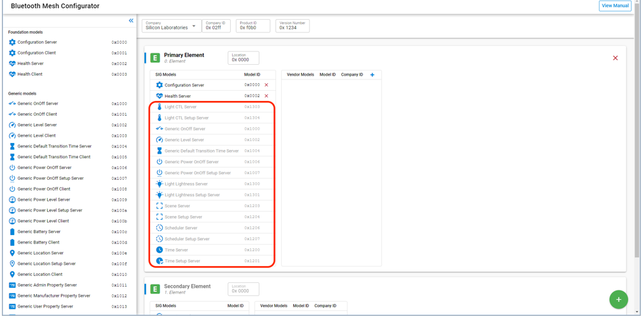
Task: Edit the Product ID field
Action: tap(252, 26)
